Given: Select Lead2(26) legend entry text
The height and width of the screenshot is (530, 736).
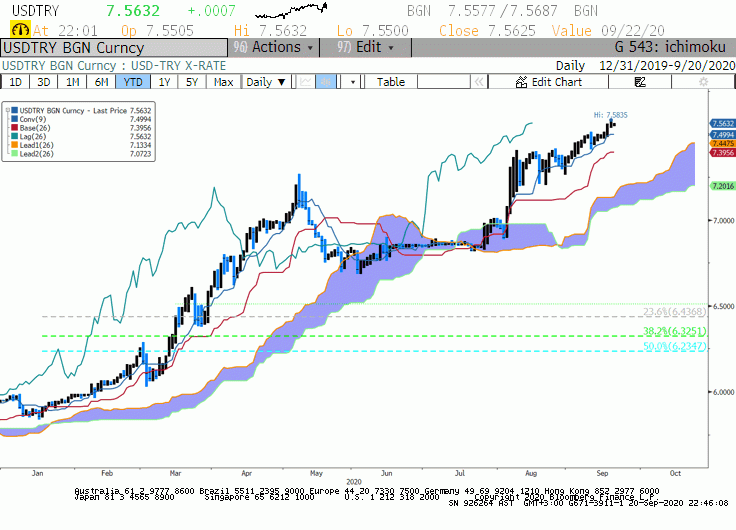Looking at the screenshot, I should pos(37,154).
